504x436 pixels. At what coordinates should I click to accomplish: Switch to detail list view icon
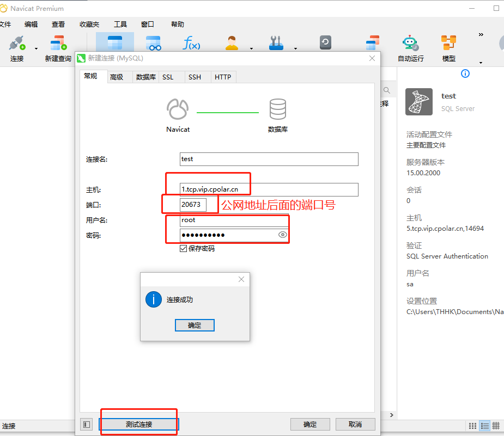pos(484,426)
